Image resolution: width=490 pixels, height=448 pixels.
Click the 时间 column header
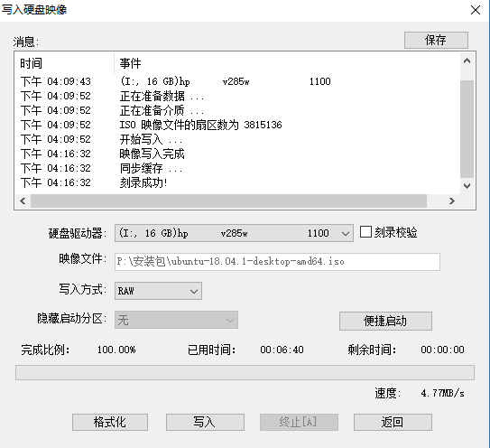(64, 63)
